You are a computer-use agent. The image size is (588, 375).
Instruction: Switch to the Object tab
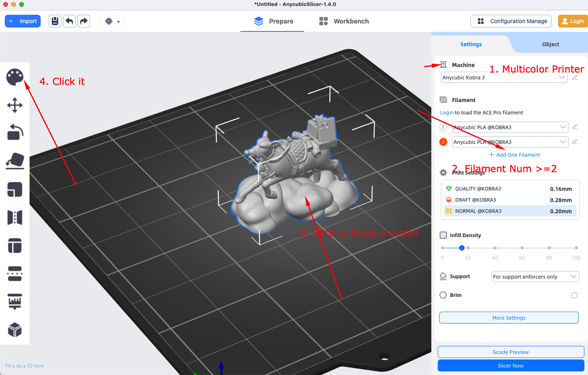(x=550, y=44)
